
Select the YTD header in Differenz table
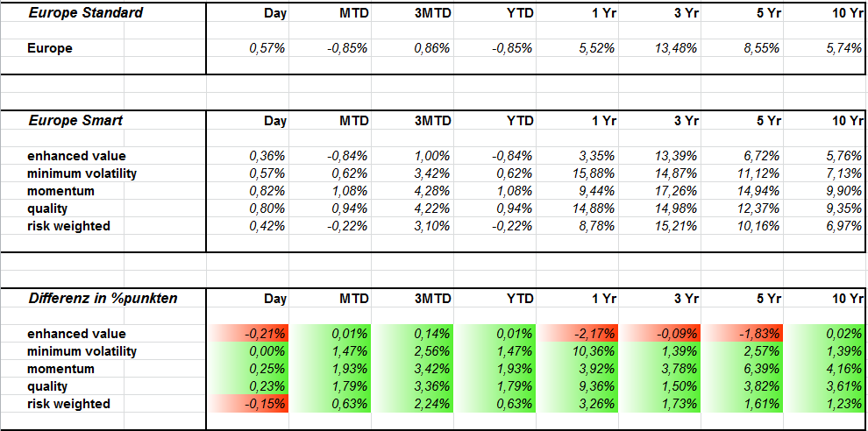click(517, 299)
